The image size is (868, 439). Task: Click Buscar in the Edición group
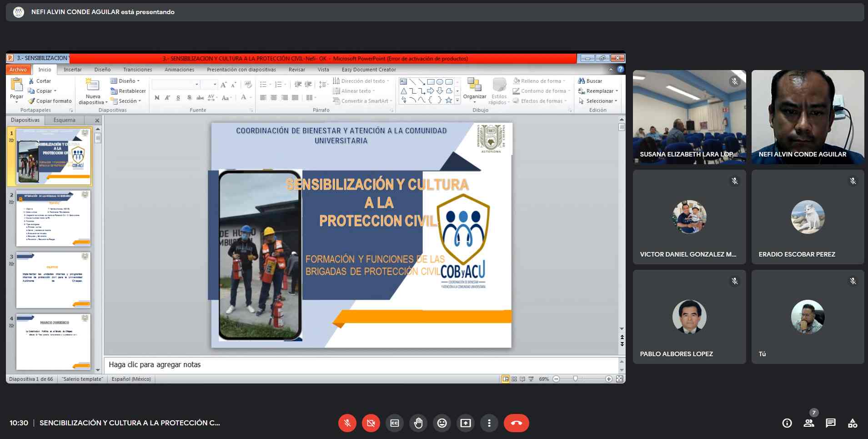[590, 81]
